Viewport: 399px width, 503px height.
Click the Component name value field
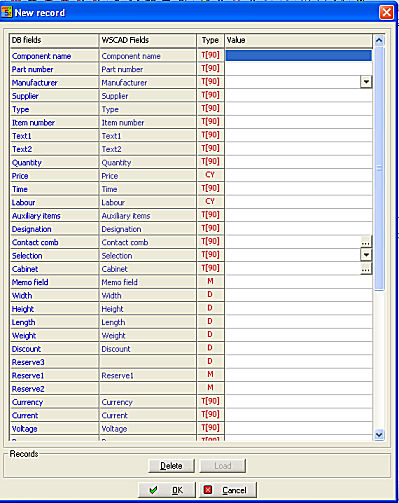pyautogui.click(x=299, y=55)
